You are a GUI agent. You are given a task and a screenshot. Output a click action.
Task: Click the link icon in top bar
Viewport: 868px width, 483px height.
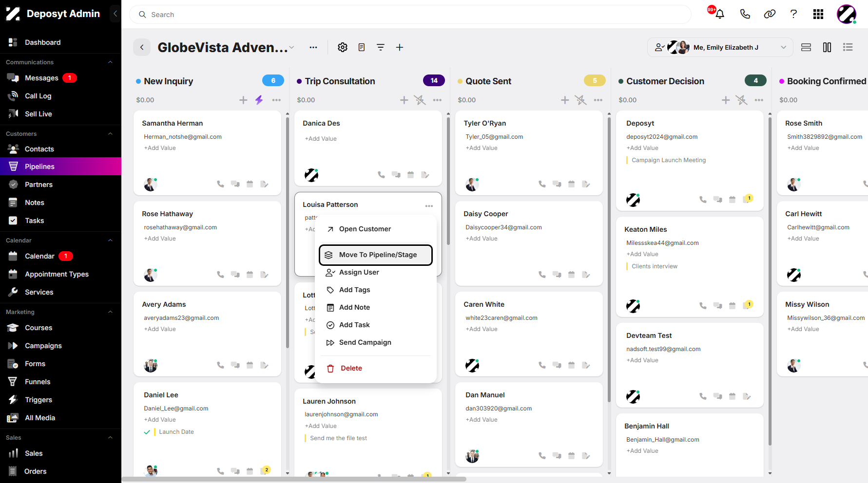pyautogui.click(x=770, y=14)
